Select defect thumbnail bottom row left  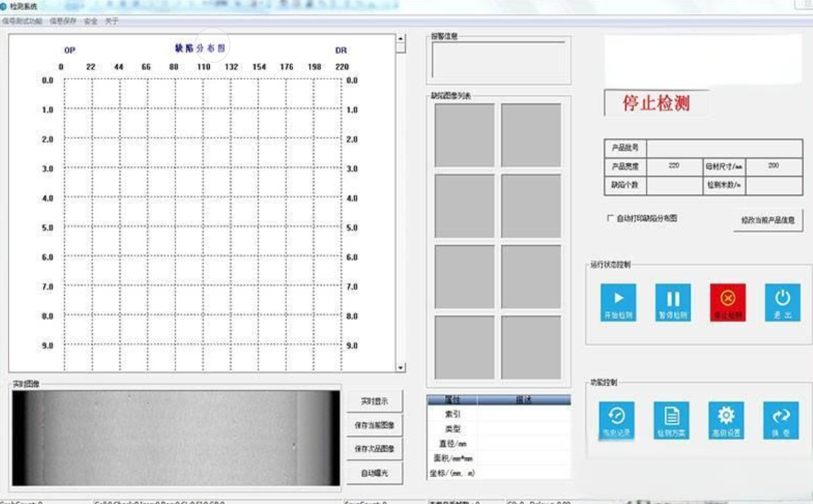click(x=465, y=347)
